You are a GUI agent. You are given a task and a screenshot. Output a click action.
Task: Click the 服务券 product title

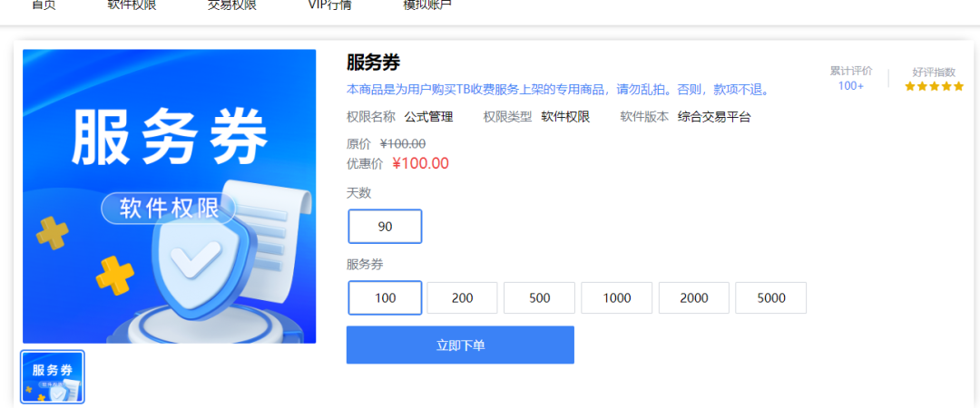click(x=373, y=63)
